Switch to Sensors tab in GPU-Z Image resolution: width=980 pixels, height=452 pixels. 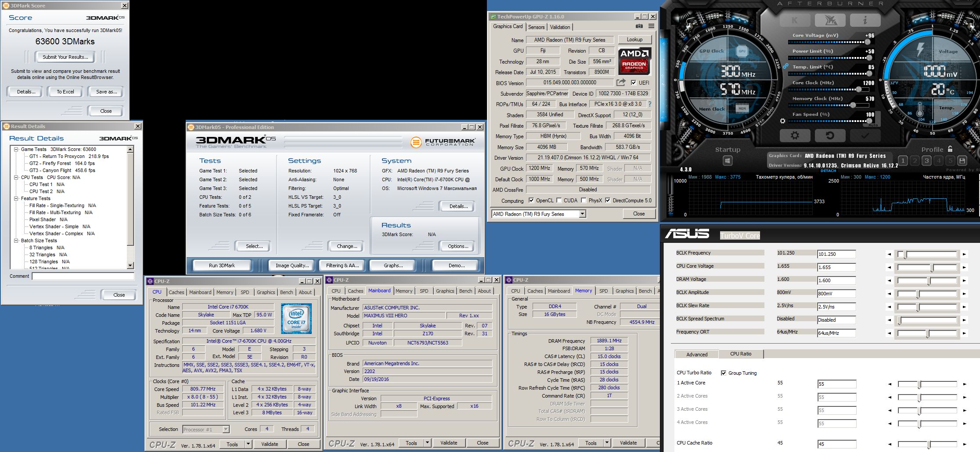point(536,27)
